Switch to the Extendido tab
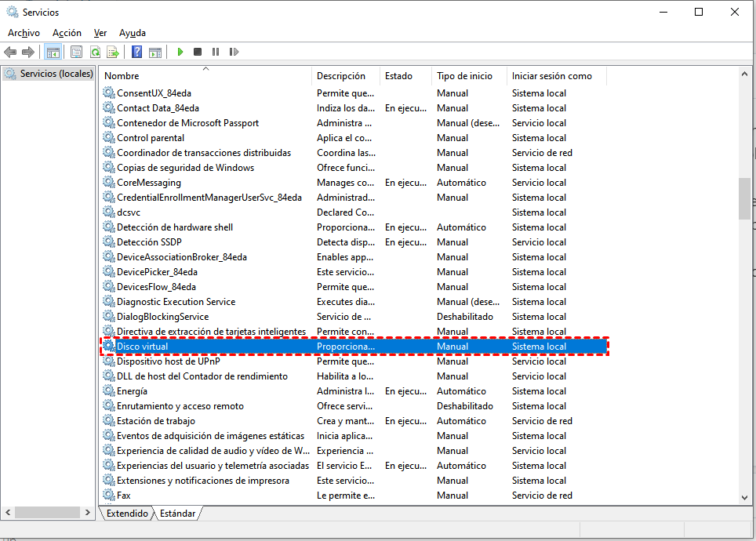Image resolution: width=756 pixels, height=541 pixels. 127,513
